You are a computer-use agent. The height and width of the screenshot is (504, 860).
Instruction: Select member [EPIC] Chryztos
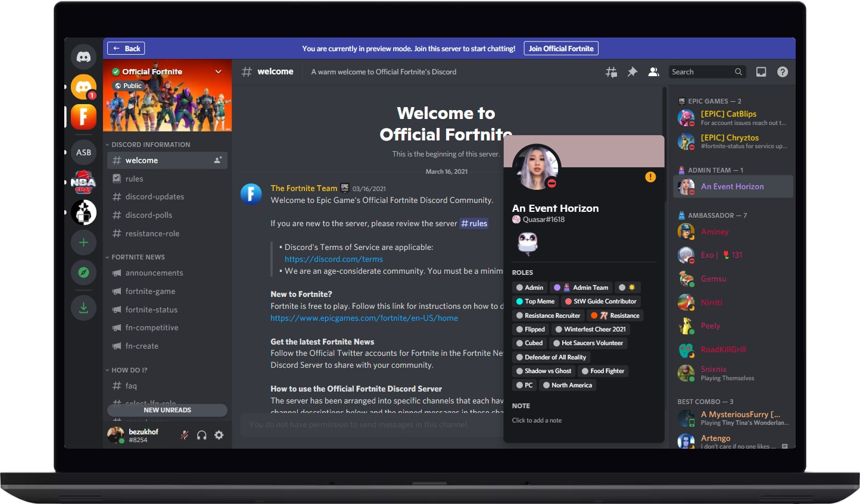tap(734, 142)
